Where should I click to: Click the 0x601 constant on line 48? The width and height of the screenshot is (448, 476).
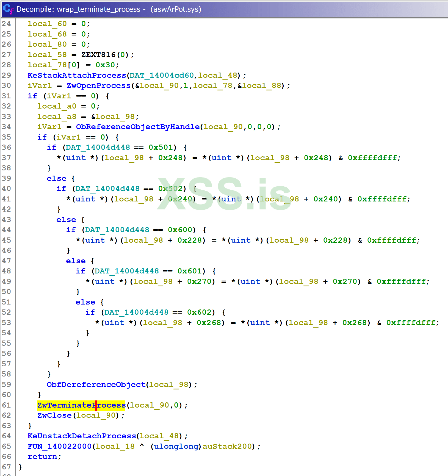click(190, 271)
